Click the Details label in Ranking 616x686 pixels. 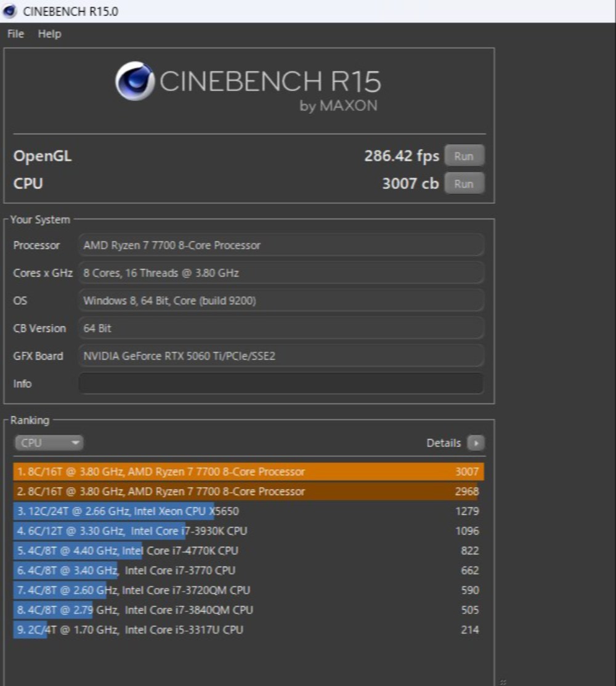[444, 443]
